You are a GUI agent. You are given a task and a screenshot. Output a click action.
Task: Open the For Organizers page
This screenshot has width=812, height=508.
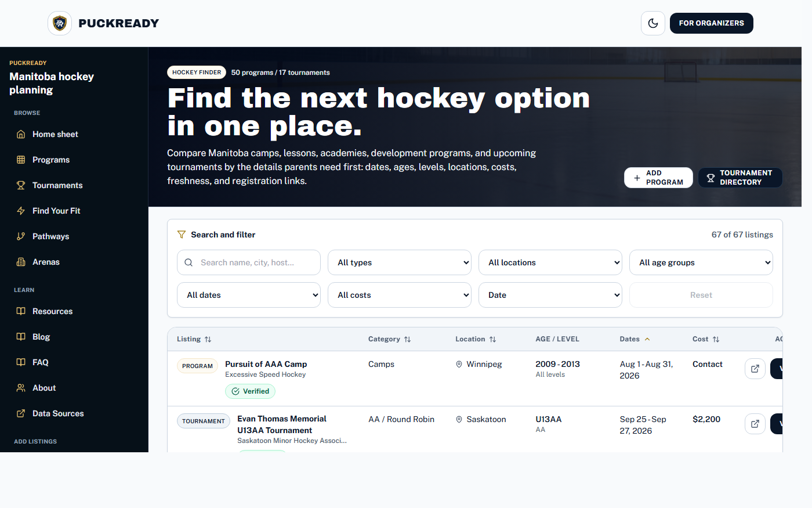712,23
